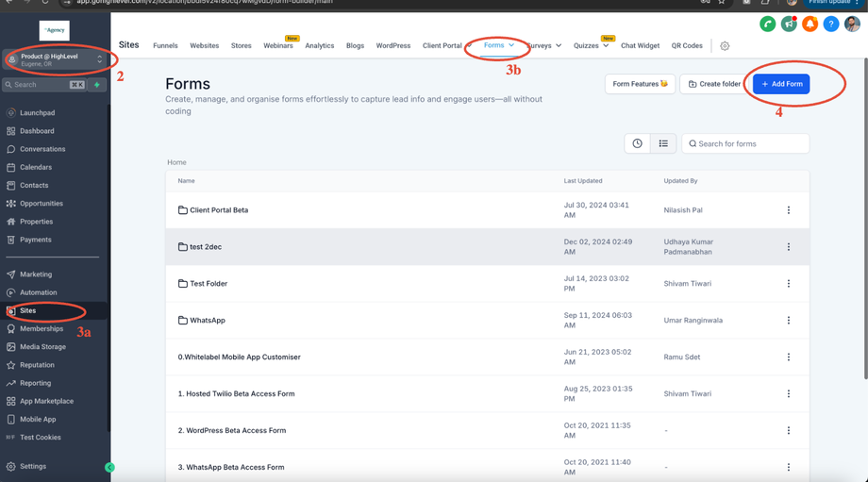Click the Add Form button
This screenshot has width=868, height=482.
pyautogui.click(x=781, y=84)
